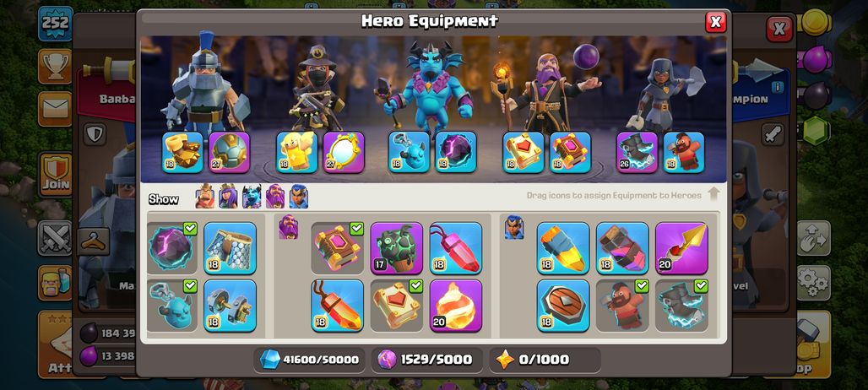The height and width of the screenshot is (390, 868).
Task: Select the Haste Vial equipment
Action: (x=622, y=248)
